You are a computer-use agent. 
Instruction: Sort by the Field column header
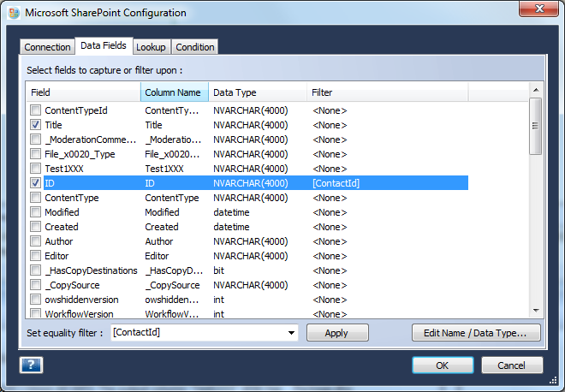[83, 92]
